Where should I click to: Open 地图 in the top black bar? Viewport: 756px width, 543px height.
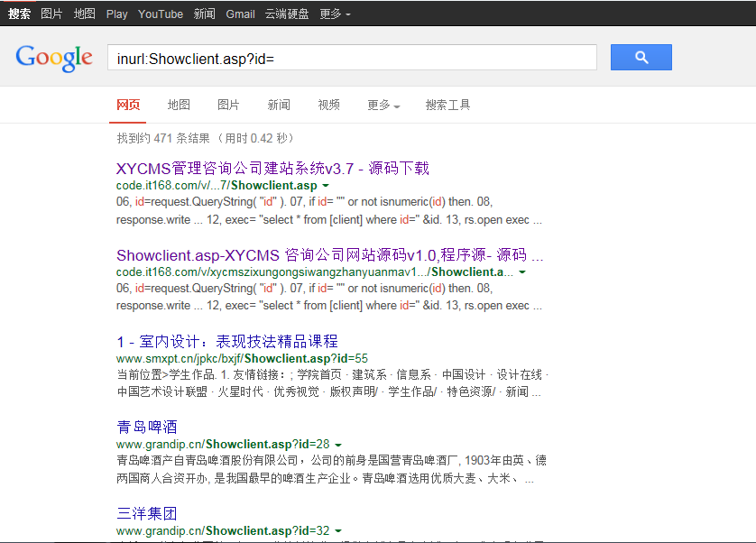tap(85, 14)
